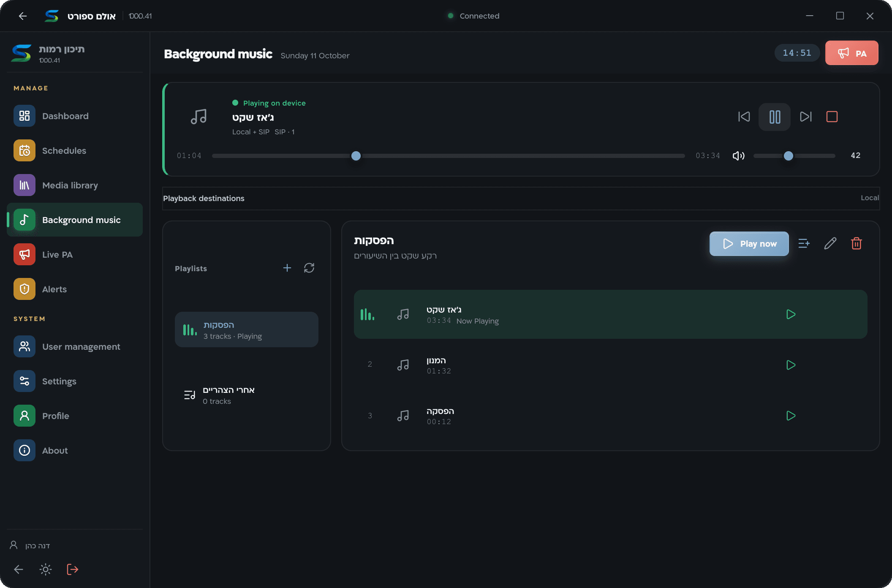Delete playlist with the trash icon
Screen dimensions: 892x588
(x=857, y=244)
